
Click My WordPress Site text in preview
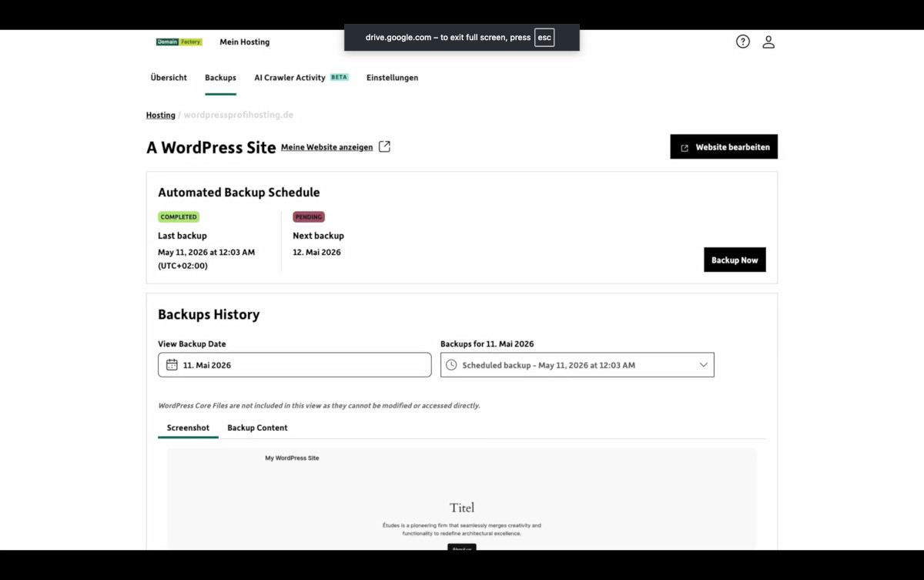point(292,458)
